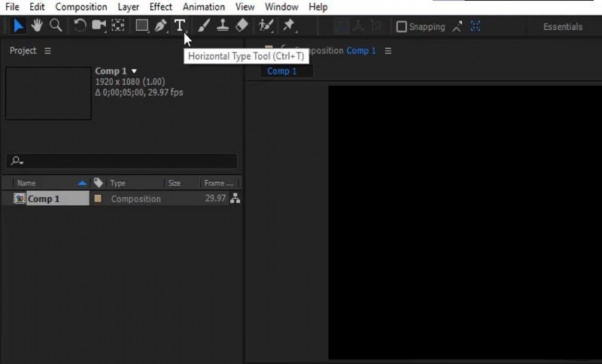The width and height of the screenshot is (602, 364).
Task: Click the Comp 1 preview thumbnail
Action: [x=48, y=93]
